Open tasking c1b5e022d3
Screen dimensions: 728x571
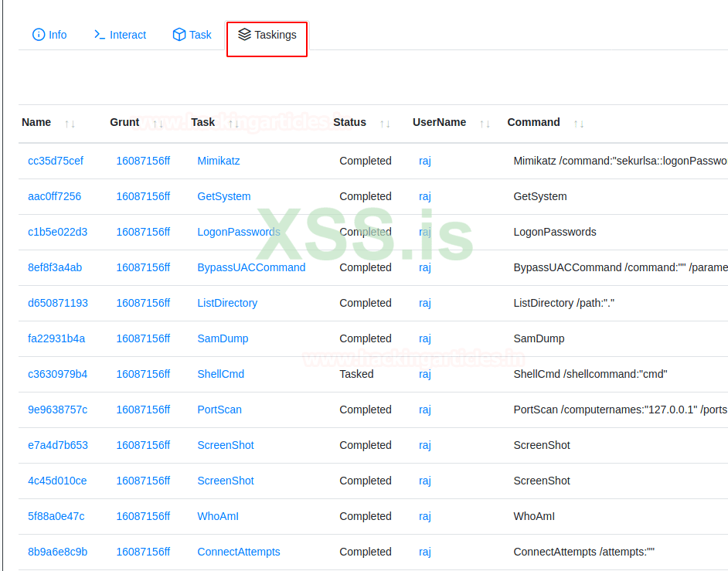57,232
